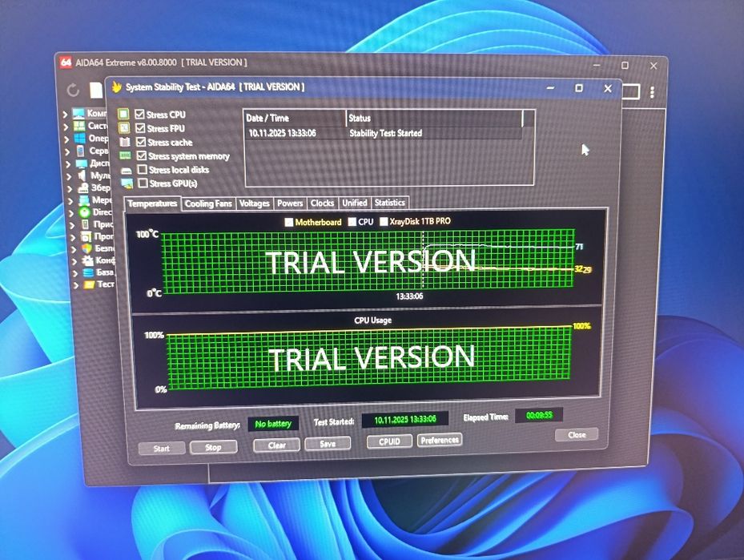Screen dimensions: 744x560
Task: Click the gear icon of the Конф item
Action: click(x=88, y=260)
